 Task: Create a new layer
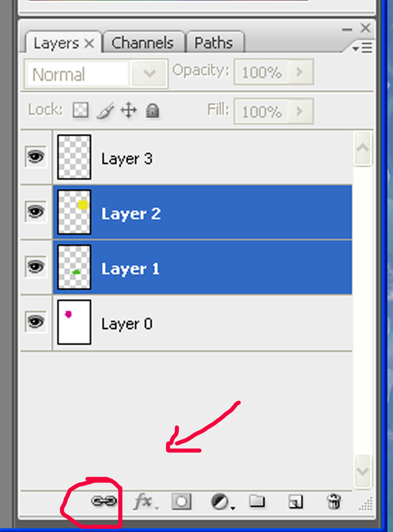coord(296,502)
